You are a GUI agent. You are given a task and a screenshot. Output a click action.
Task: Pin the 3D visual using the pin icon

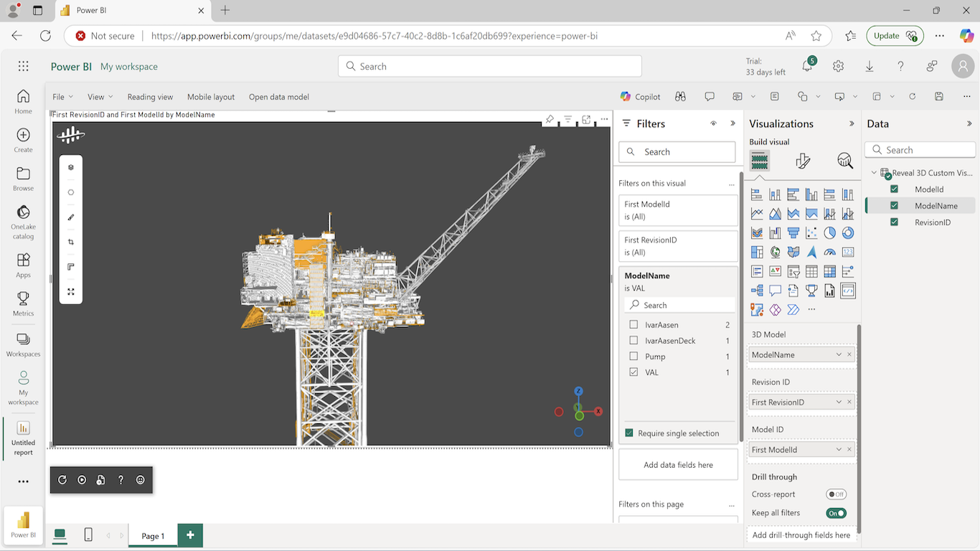(550, 119)
